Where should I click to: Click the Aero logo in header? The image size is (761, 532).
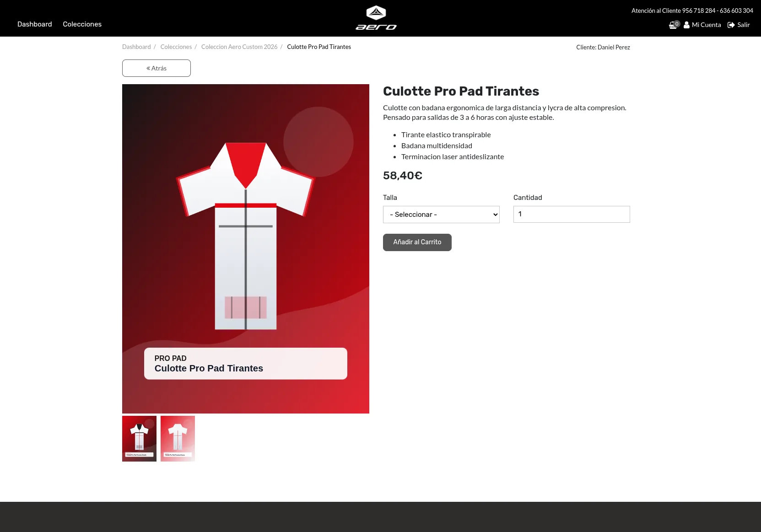(376, 18)
